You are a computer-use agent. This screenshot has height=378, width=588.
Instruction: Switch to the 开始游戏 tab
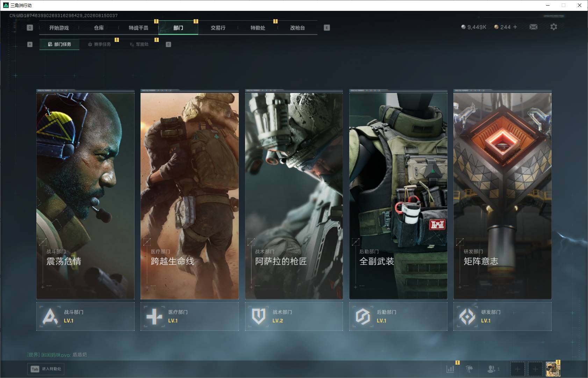click(59, 28)
